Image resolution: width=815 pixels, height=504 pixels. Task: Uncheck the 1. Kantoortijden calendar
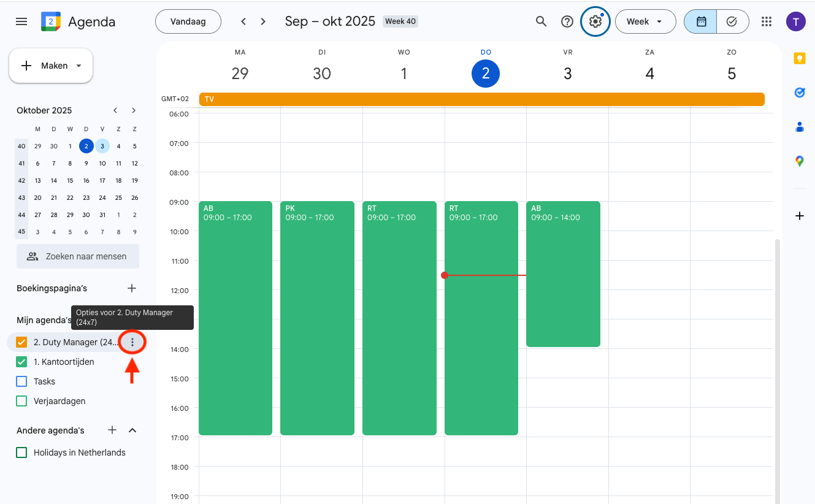pyautogui.click(x=21, y=362)
